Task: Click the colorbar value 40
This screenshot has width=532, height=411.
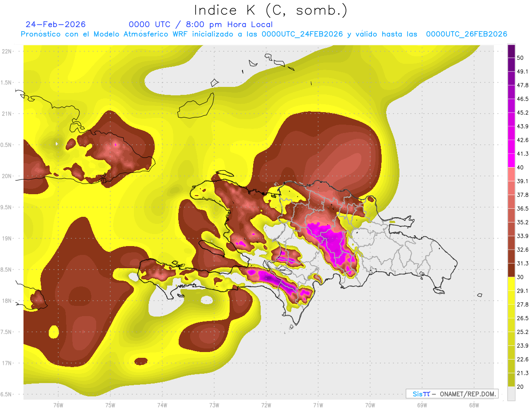Action: [x=521, y=167]
